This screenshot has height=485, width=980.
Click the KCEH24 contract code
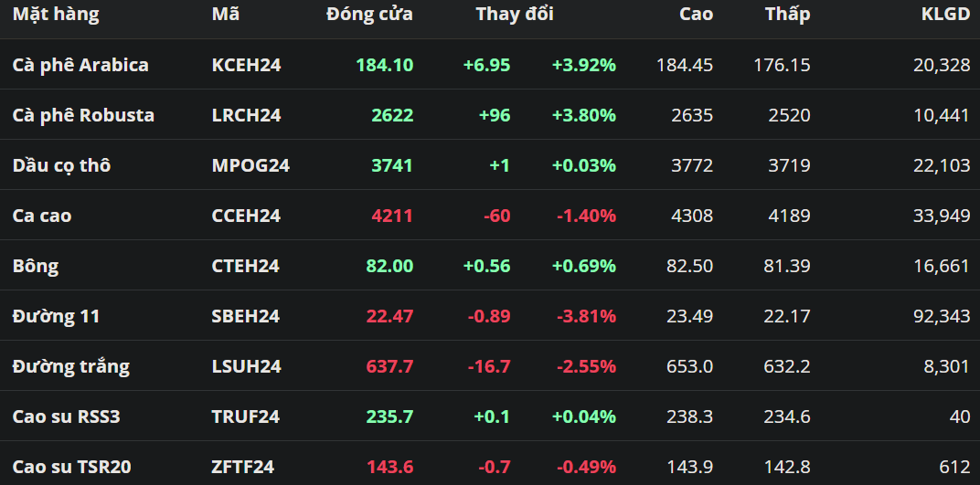(x=245, y=65)
